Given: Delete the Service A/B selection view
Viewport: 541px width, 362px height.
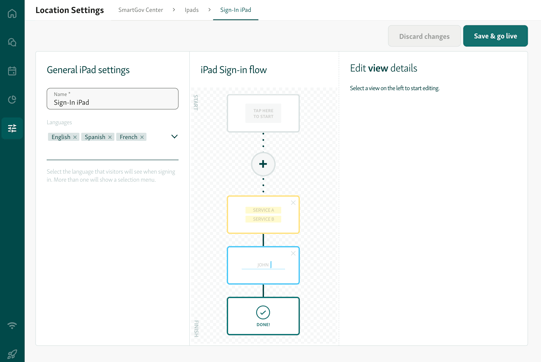Looking at the screenshot, I should (293, 203).
